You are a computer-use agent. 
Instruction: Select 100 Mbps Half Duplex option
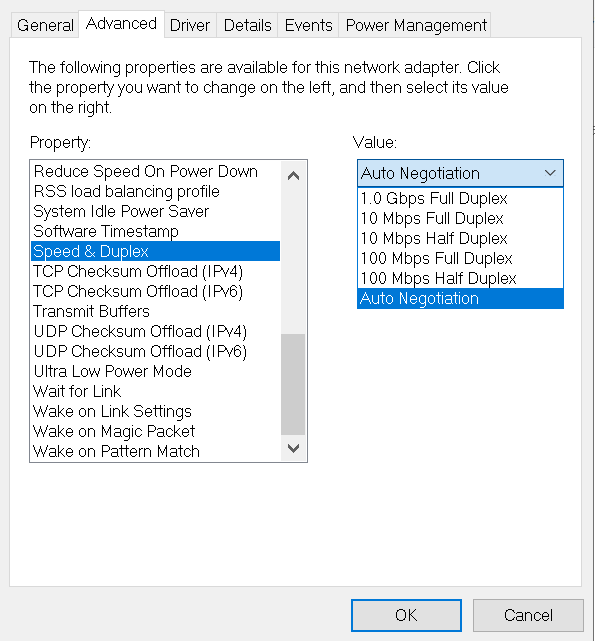click(460, 278)
